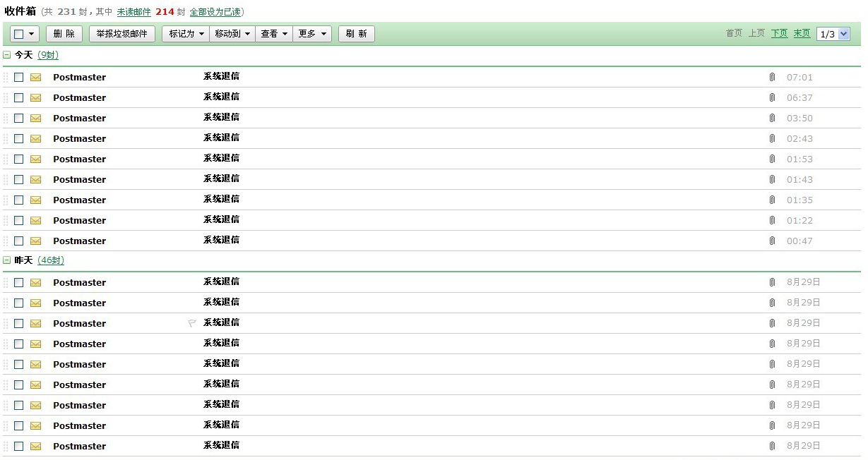This screenshot has height=460, width=868.
Task: Click envelope icon of the 00:47 email
Action: 35,241
